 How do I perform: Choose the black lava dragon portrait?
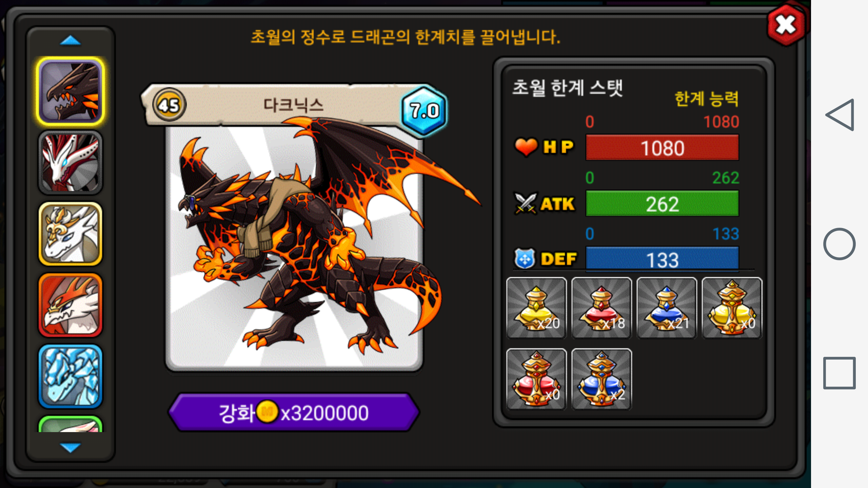[71, 91]
